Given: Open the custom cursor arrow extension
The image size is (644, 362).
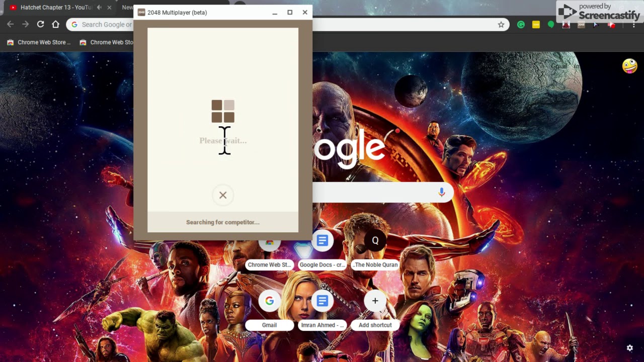Looking at the screenshot, I should tap(596, 24).
